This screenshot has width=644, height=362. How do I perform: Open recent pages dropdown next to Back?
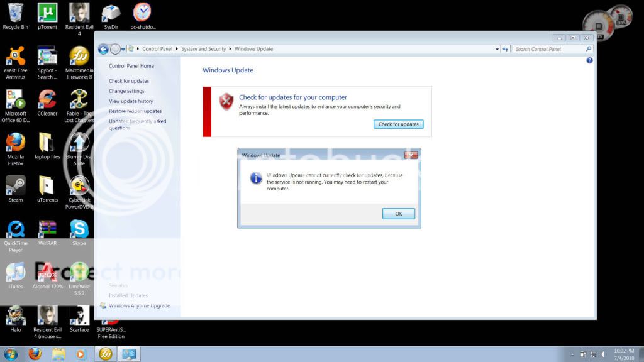tap(123, 49)
